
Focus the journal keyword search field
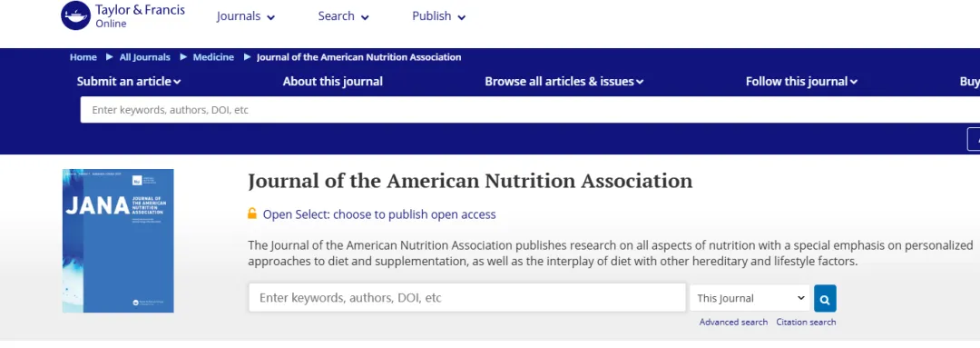point(467,298)
